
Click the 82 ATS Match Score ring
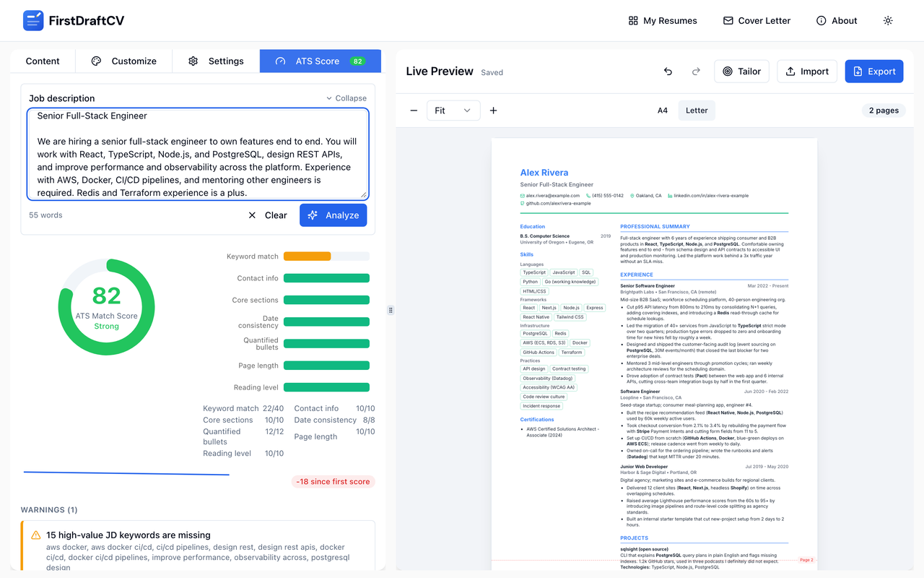[x=106, y=306]
